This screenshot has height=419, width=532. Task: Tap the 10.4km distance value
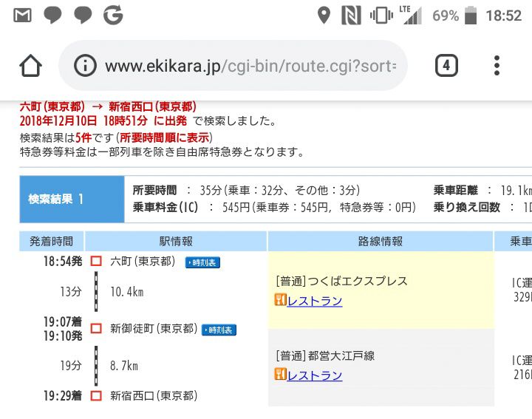coord(127,292)
